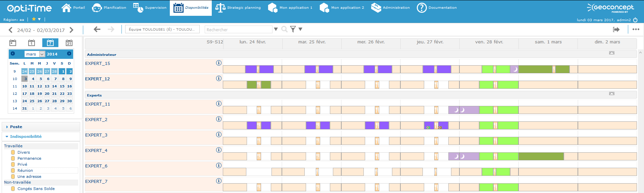Switch to the week view calendar icon
The height and width of the screenshot is (193, 644).
[50, 43]
